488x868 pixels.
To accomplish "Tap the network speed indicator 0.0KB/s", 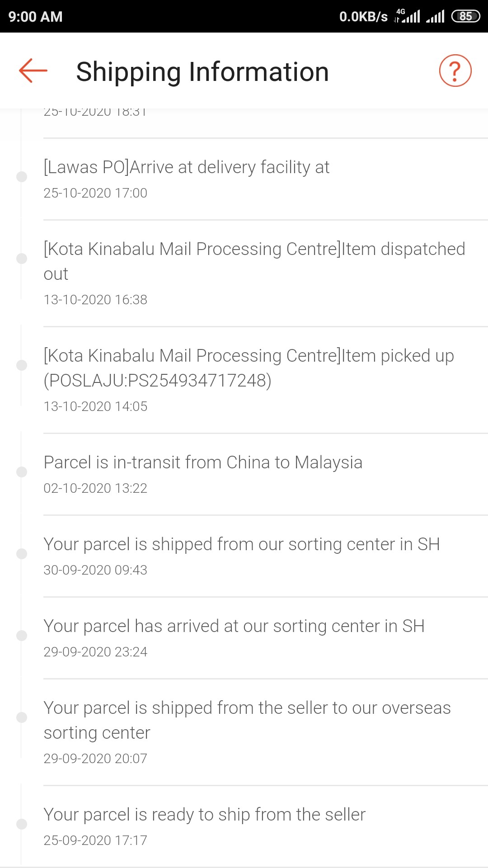I will [x=363, y=17].
